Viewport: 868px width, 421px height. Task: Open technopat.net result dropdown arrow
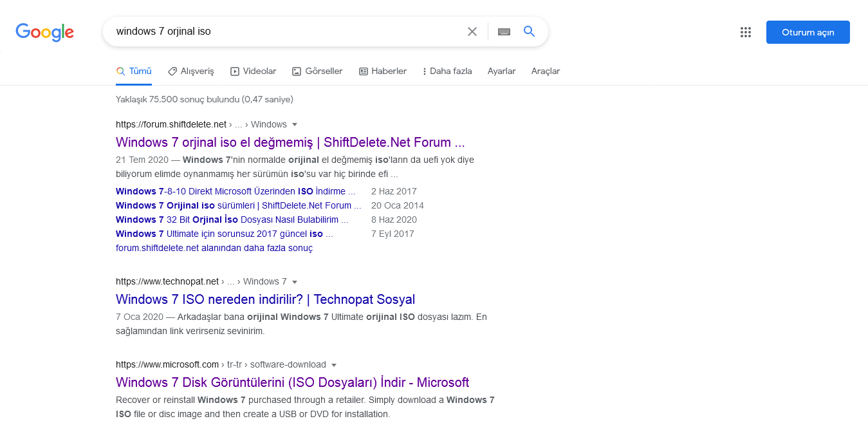(x=295, y=282)
